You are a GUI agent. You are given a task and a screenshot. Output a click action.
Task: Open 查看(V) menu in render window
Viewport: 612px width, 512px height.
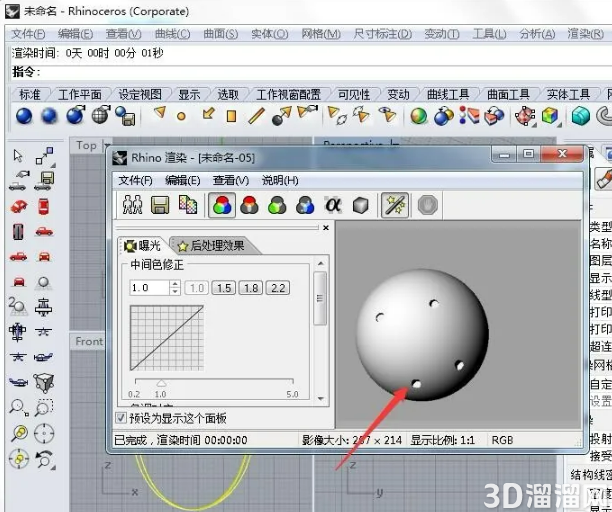(231, 180)
